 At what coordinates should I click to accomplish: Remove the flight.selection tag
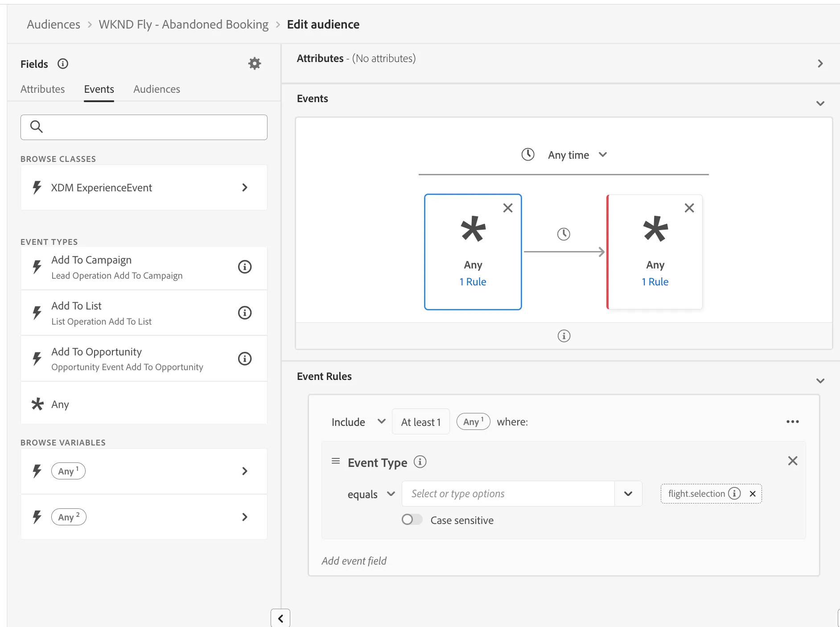753,494
